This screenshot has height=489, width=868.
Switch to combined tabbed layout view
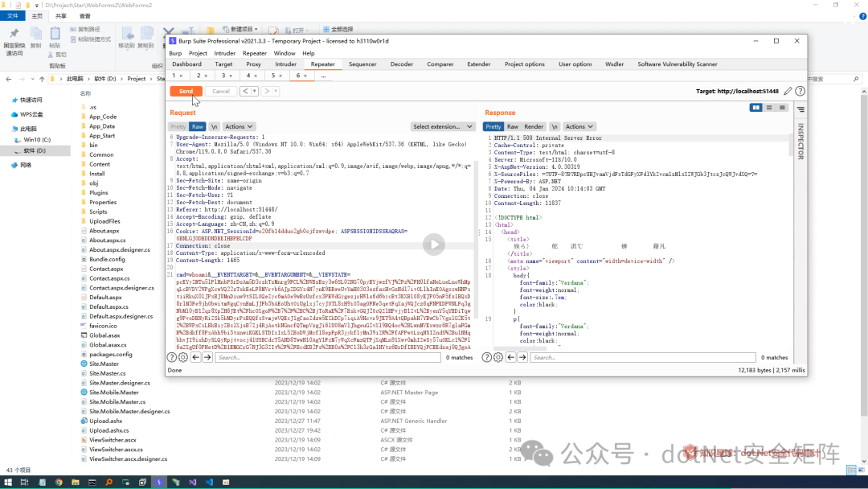(782, 108)
